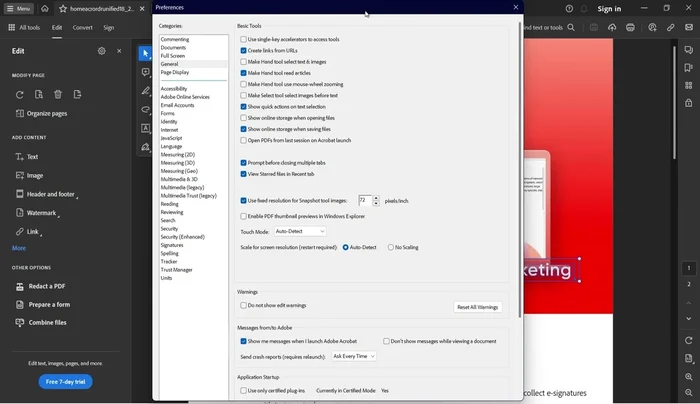
Task: Click the Reset All Warnings button
Action: coord(478,307)
